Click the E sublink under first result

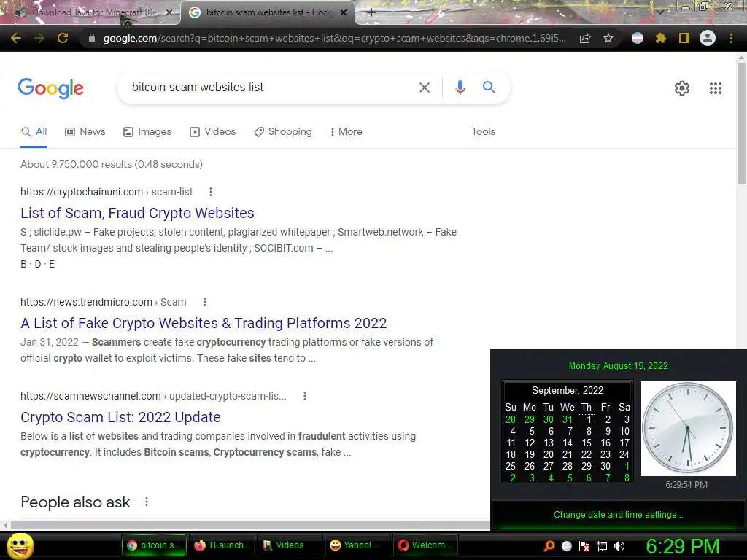pyautogui.click(x=52, y=264)
